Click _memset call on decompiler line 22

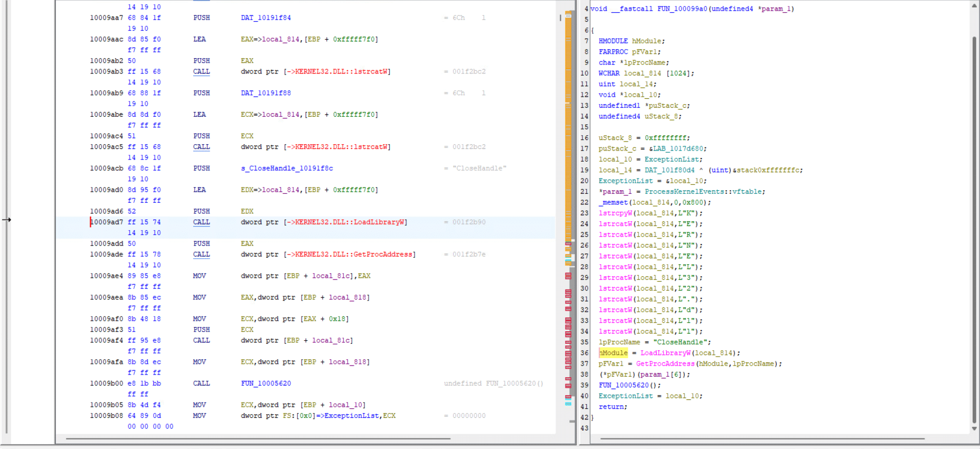(x=613, y=203)
